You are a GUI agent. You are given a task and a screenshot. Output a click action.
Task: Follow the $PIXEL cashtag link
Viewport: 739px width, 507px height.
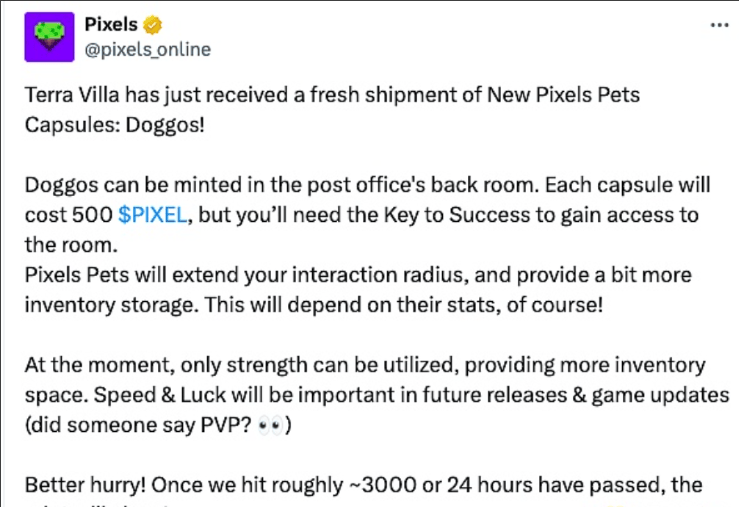coord(150,215)
